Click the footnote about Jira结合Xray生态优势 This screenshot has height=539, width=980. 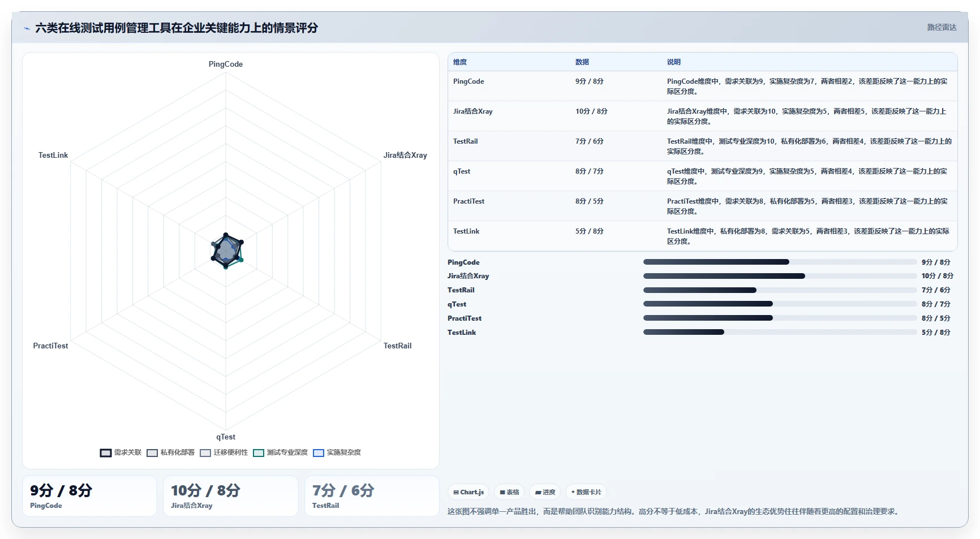tap(673, 511)
